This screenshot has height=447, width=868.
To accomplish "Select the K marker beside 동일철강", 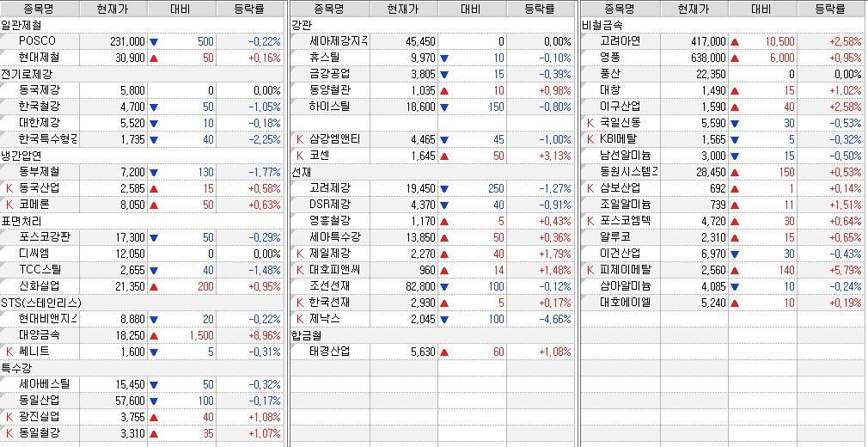I will coord(9,433).
